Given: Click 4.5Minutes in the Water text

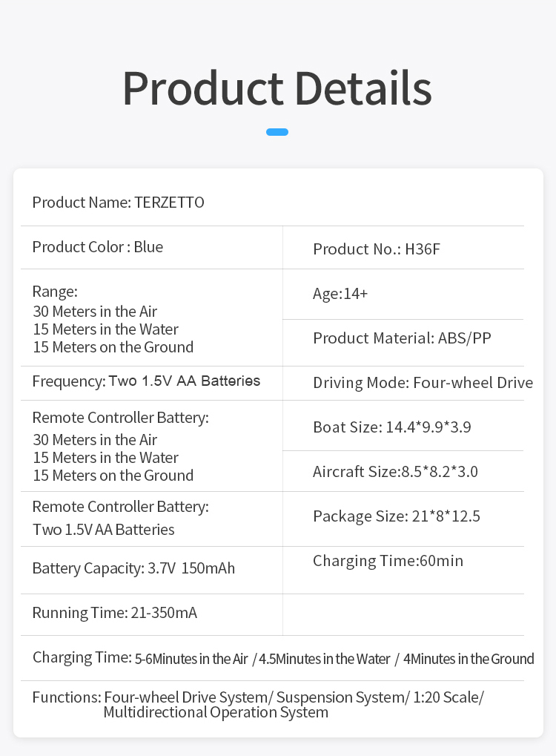Looking at the screenshot, I should (x=324, y=659).
